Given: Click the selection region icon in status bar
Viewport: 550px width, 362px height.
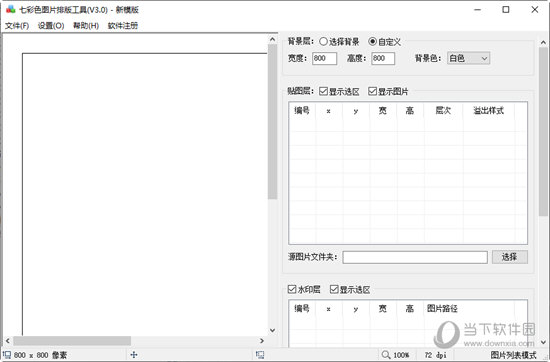Looking at the screenshot, I should click(x=260, y=355).
